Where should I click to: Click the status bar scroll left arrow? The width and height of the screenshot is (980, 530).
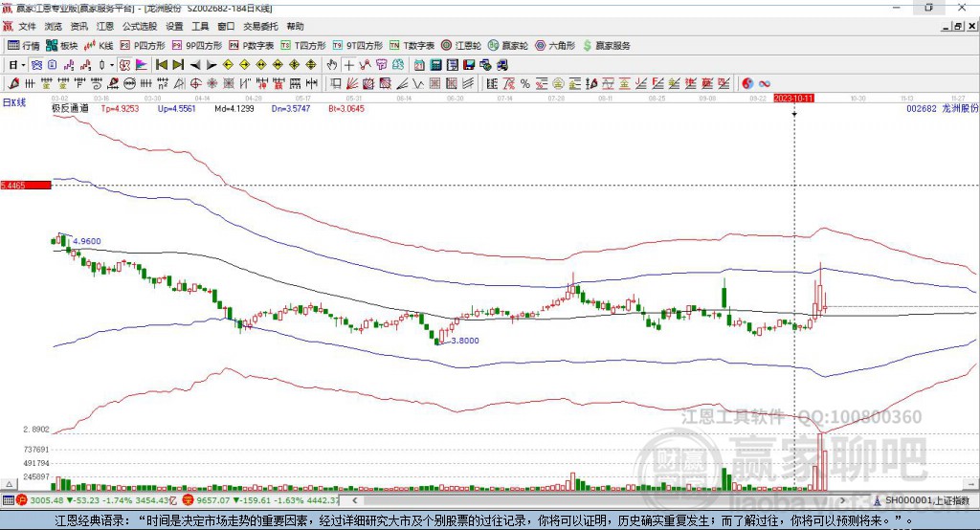(354, 500)
